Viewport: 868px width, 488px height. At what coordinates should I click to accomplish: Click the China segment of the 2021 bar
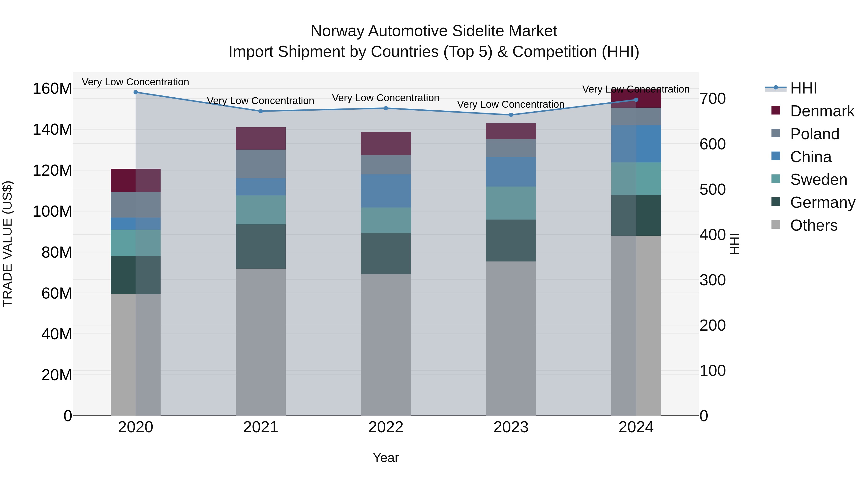click(261, 187)
